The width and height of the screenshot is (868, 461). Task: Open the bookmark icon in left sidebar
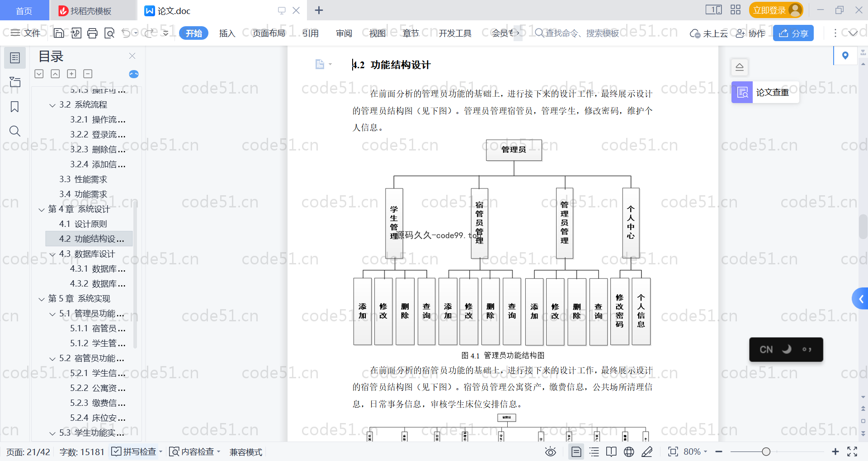(x=15, y=107)
